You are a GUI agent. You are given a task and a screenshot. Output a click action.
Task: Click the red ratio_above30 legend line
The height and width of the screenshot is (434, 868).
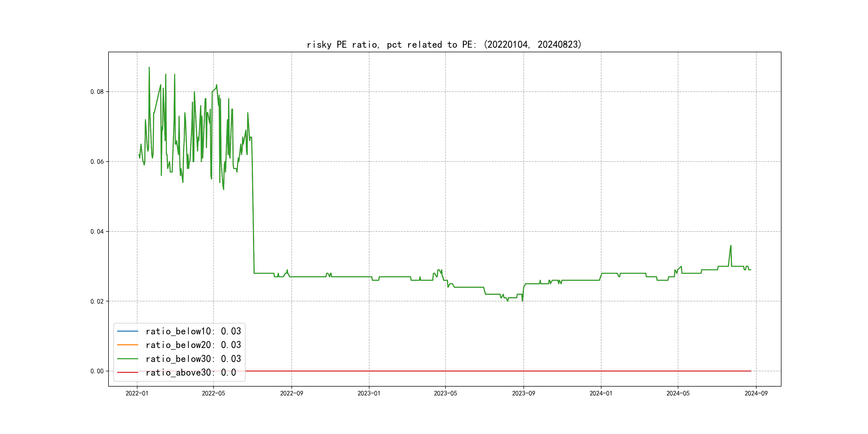[x=127, y=372]
